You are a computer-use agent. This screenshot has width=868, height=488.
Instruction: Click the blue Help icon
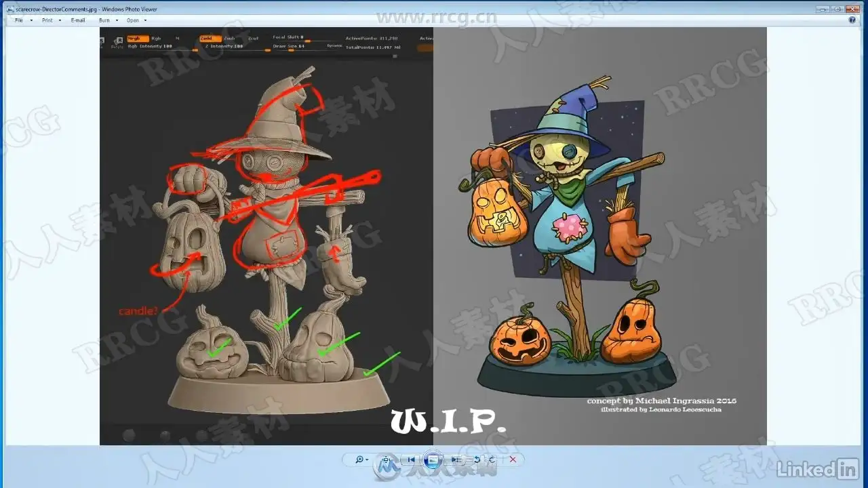tap(852, 20)
